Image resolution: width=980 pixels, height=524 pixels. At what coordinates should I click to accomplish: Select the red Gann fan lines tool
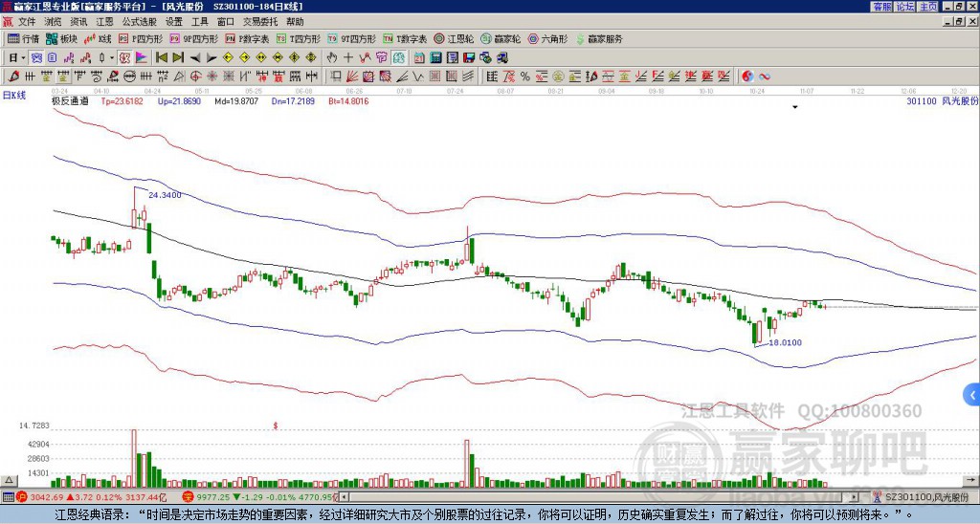352,76
